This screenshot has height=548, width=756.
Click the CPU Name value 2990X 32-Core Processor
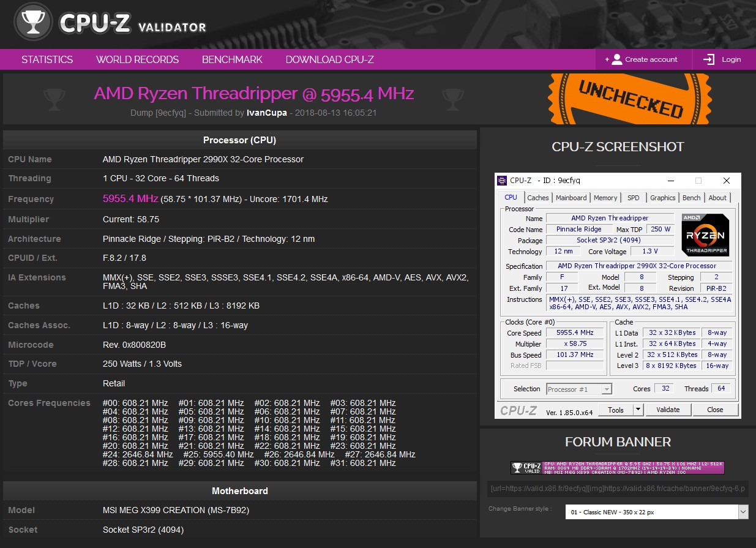203,159
